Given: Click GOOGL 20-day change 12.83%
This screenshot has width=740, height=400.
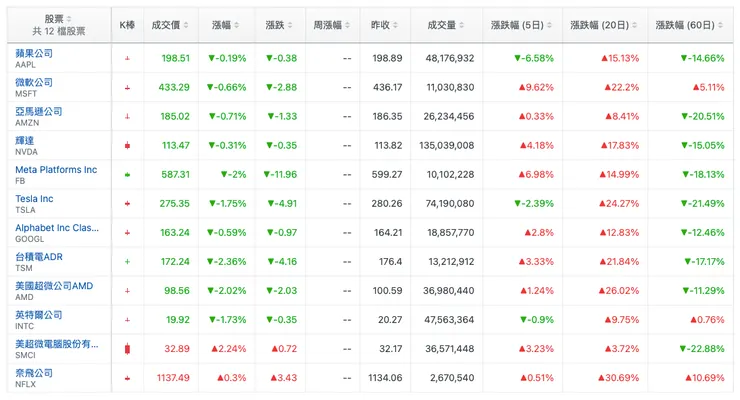Looking at the screenshot, I should coord(619,233).
